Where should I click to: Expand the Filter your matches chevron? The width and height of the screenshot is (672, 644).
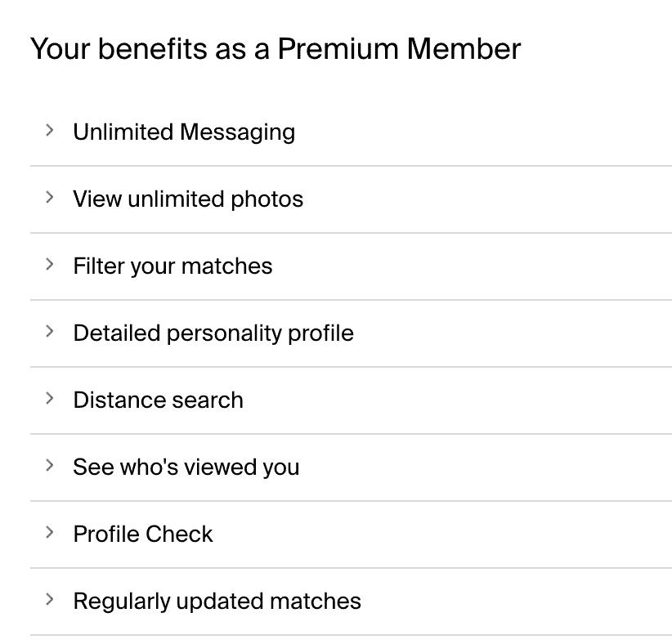coord(50,265)
